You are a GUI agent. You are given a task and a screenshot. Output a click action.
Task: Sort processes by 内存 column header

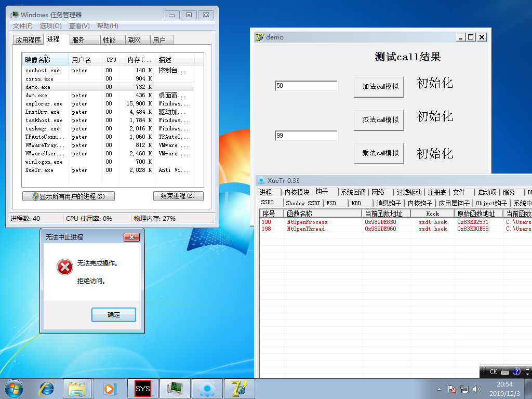137,60
